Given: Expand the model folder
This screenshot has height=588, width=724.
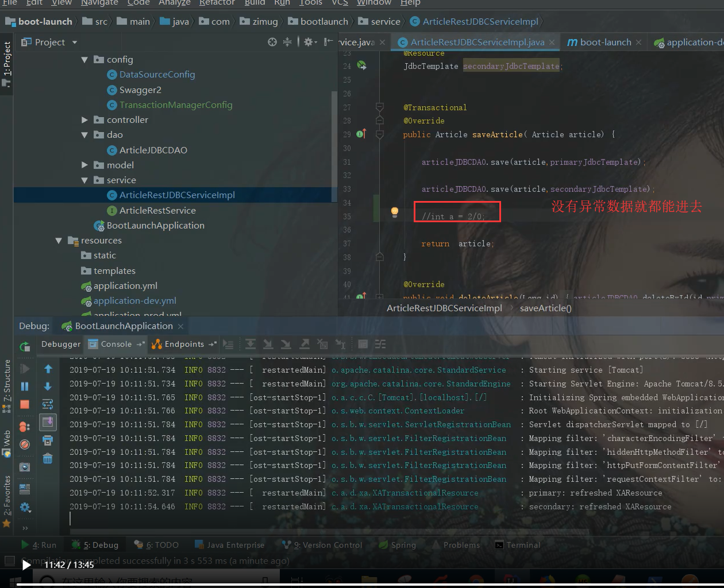Looking at the screenshot, I should 84,165.
